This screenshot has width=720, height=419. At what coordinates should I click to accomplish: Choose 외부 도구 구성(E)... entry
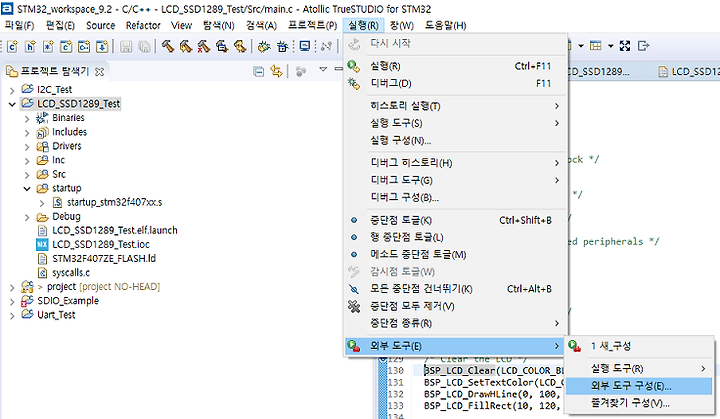(x=639, y=386)
